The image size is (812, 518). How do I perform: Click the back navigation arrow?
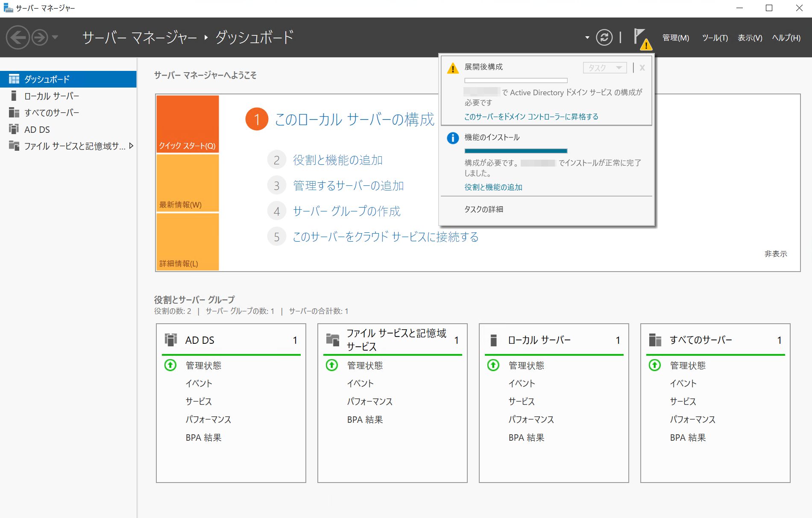click(18, 38)
